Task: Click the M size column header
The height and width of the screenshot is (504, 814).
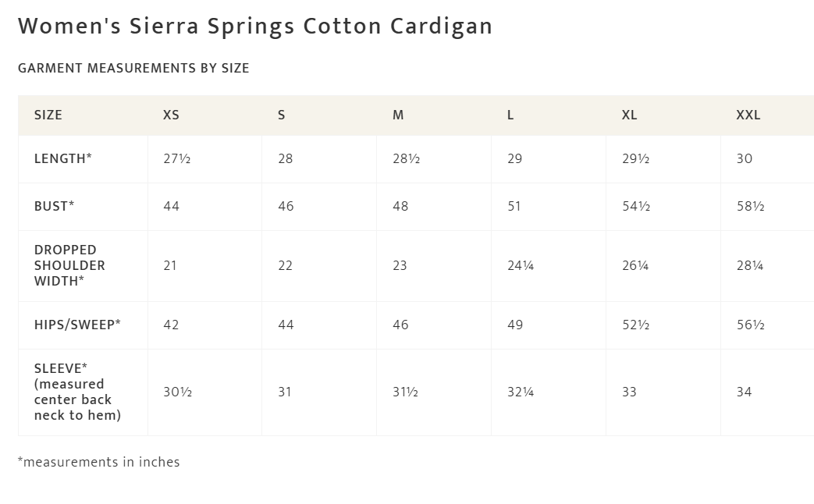Action: click(x=398, y=115)
